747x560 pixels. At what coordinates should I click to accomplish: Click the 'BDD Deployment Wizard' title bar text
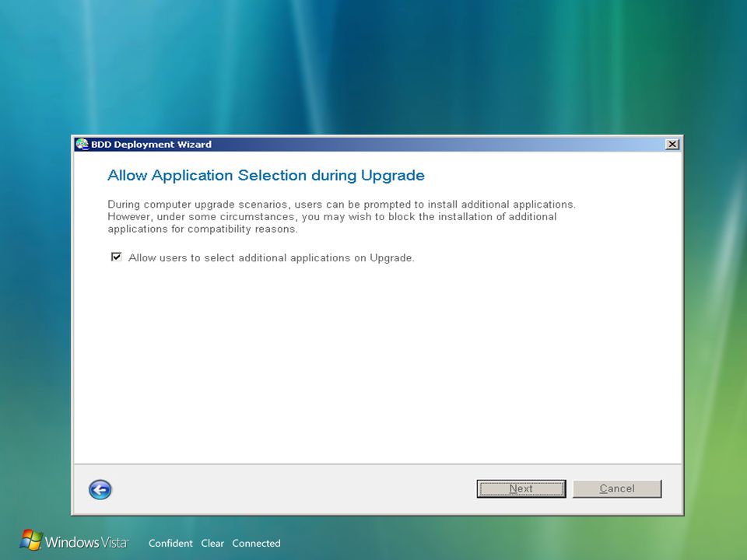pos(151,145)
